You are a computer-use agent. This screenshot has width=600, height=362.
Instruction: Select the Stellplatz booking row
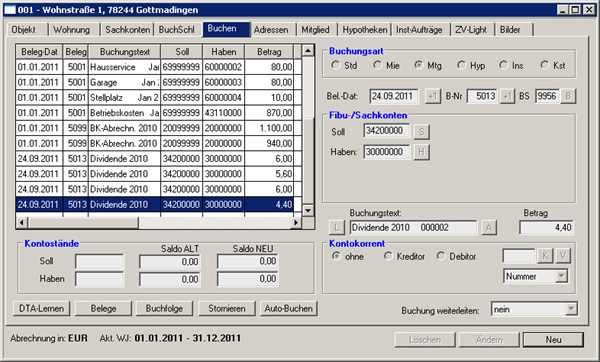(x=155, y=98)
